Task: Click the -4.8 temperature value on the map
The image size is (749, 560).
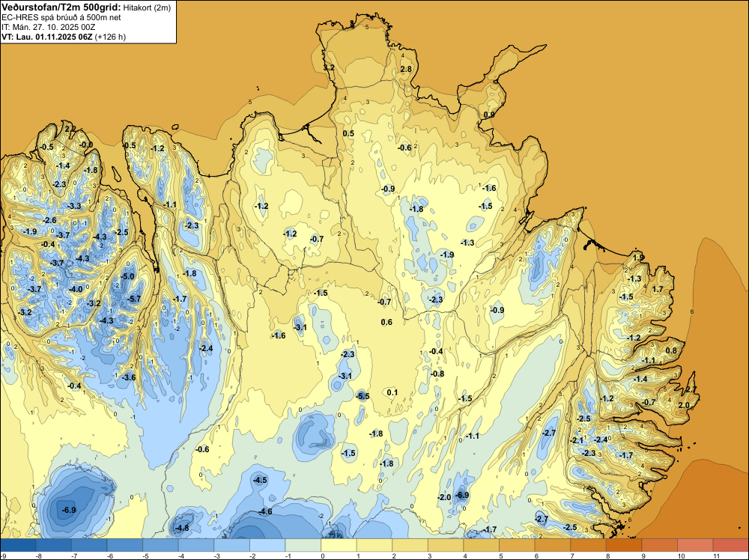Action: pos(181,528)
